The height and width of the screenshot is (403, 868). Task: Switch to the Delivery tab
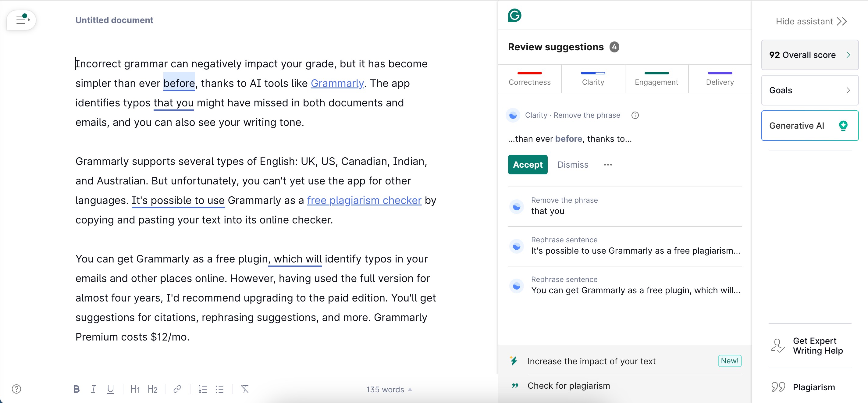point(720,79)
